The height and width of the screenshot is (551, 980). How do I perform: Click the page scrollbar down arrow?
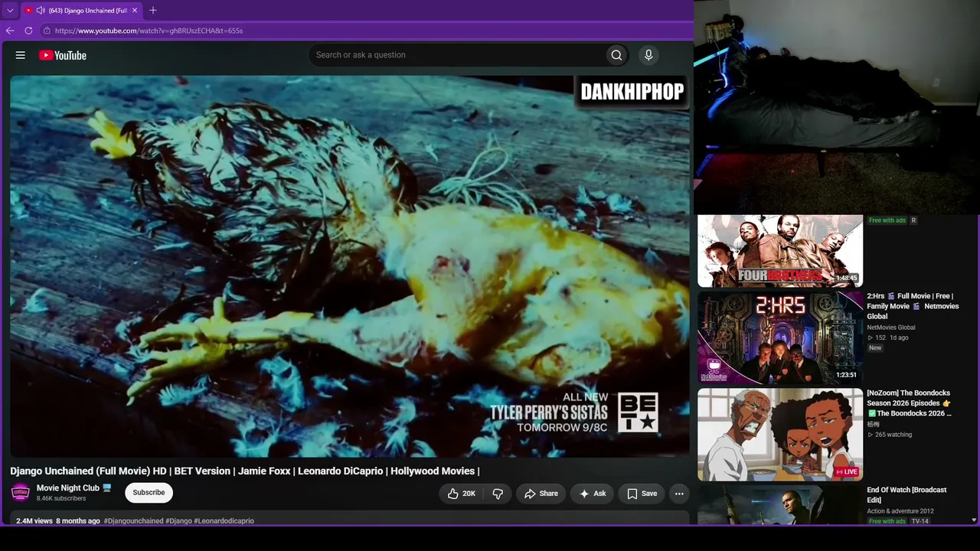974,520
